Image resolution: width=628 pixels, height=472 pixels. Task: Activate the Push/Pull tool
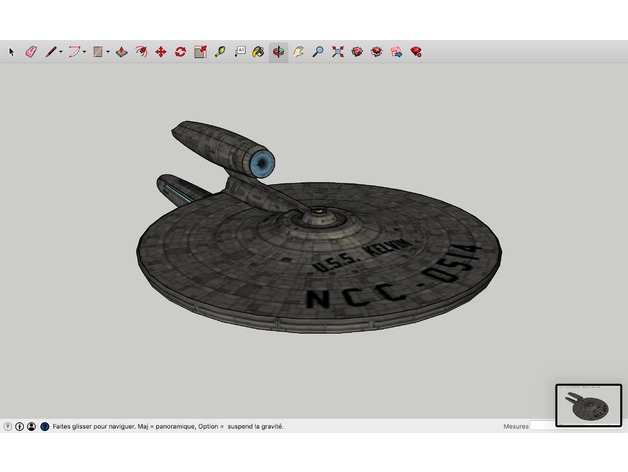click(122, 52)
